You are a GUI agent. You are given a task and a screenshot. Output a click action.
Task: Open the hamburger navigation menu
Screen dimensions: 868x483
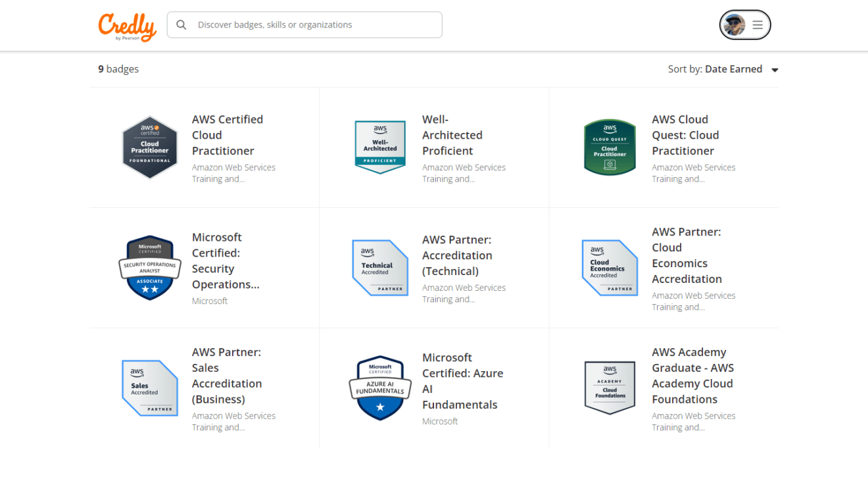pos(757,24)
